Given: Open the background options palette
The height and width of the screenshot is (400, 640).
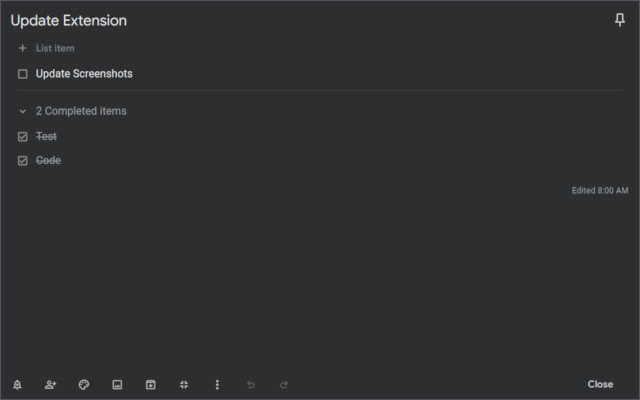Looking at the screenshot, I should pos(84,384).
